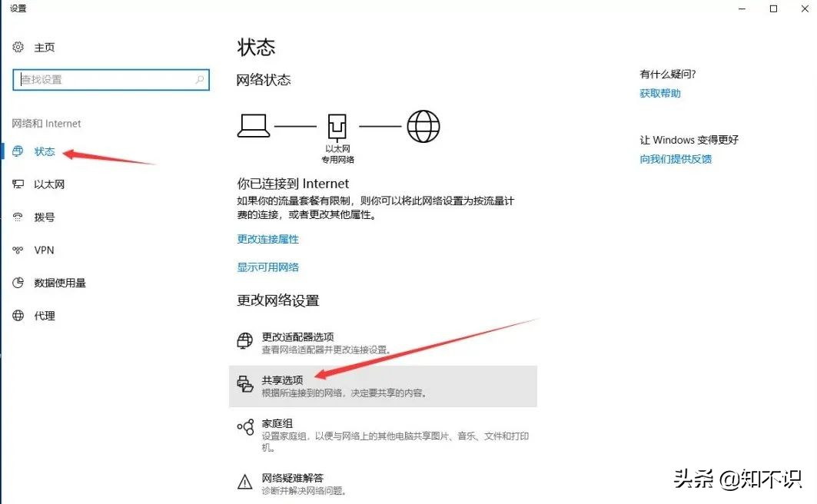Click the HomeGroup network-nodes icon
The width and height of the screenshot is (817, 504).
click(x=246, y=427)
